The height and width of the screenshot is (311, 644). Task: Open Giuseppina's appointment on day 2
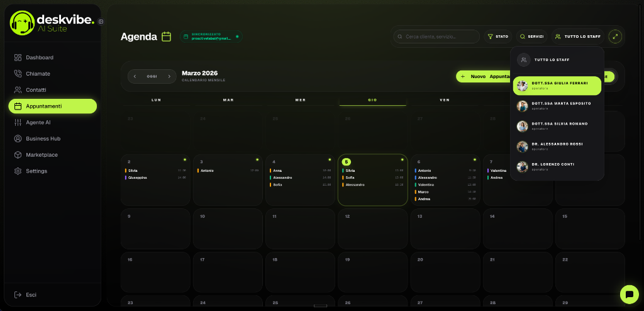click(155, 178)
